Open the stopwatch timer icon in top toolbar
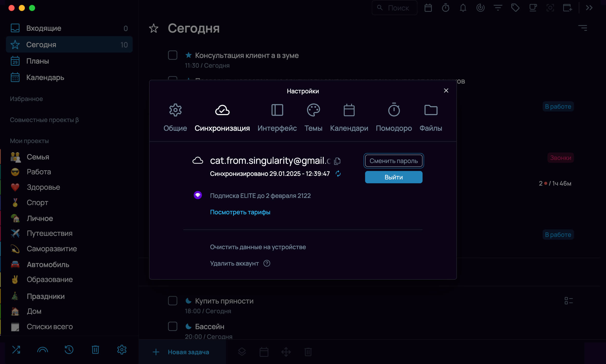Viewport: 606px width, 364px height. coord(445,8)
